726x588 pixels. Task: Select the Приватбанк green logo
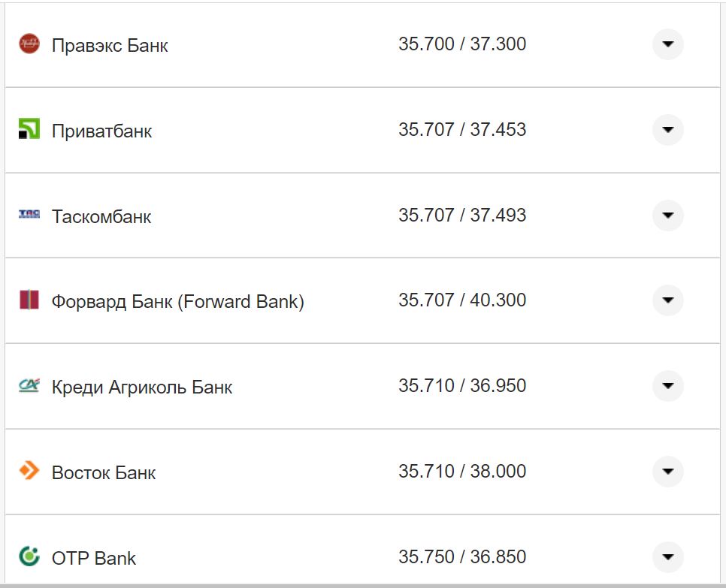[x=29, y=130]
